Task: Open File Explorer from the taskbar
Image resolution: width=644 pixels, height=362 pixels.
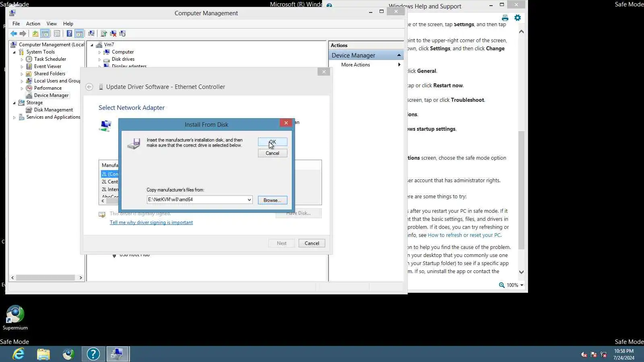Action: pos(43,354)
